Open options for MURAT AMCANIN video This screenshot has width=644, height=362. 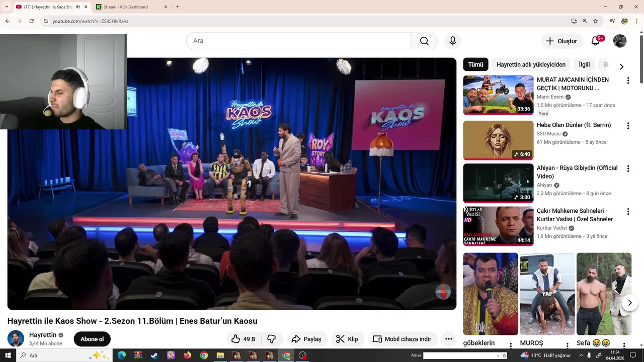tap(628, 80)
